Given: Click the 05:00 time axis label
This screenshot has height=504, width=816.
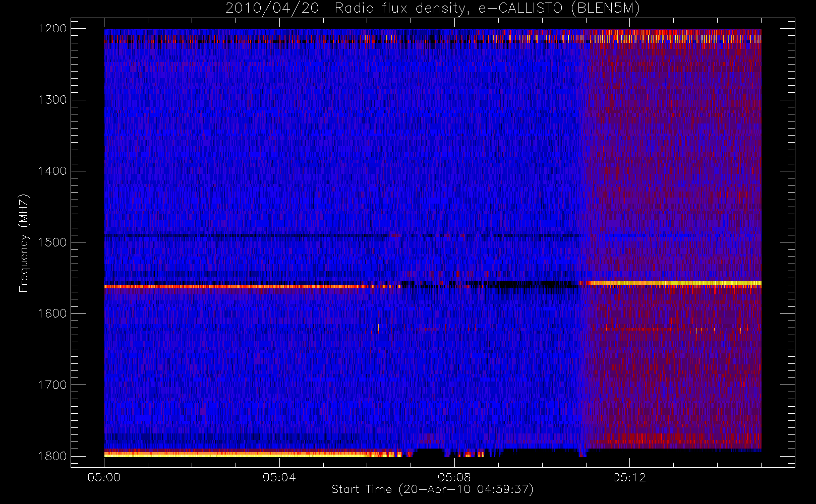Looking at the screenshot, I should [104, 477].
